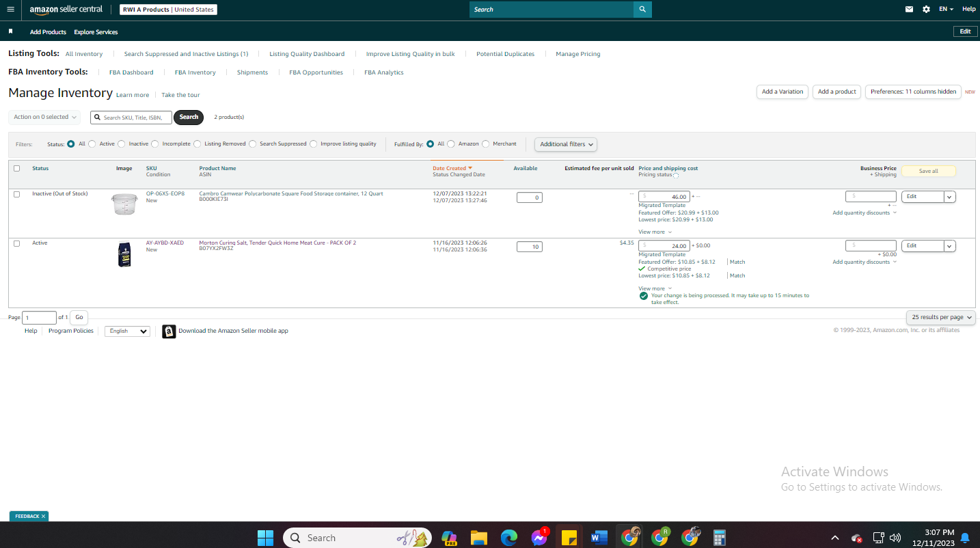980x548 pixels.
Task: Click the Save all button
Action: 929,172
